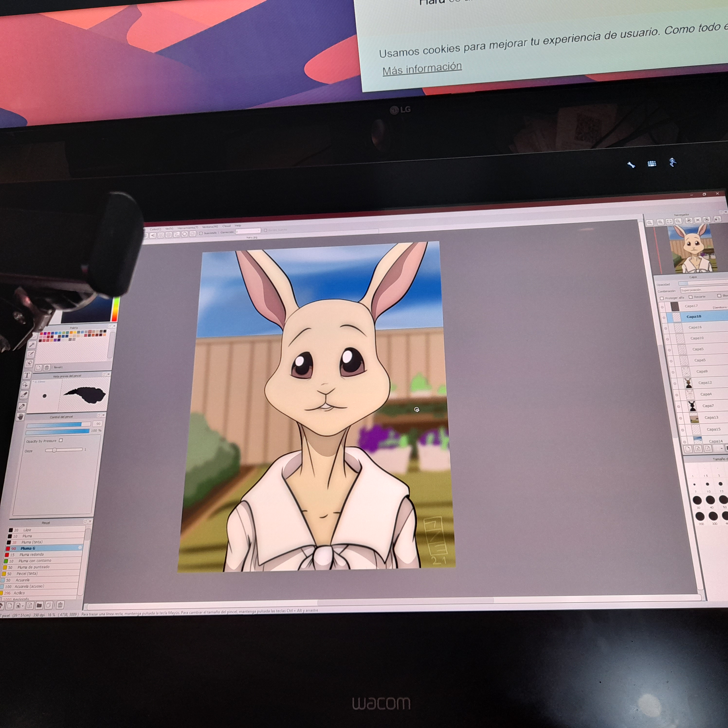Delete palette color with trash icon
The height and width of the screenshot is (728, 728).
(x=47, y=367)
